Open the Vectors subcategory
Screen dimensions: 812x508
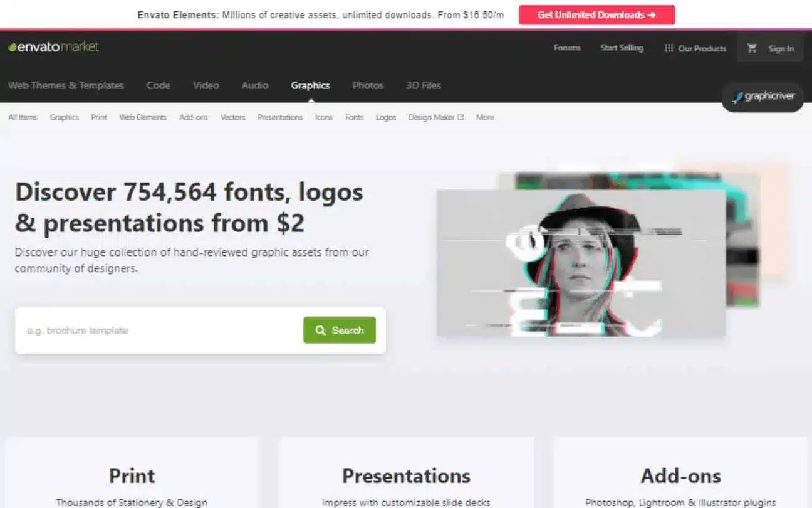(x=232, y=117)
